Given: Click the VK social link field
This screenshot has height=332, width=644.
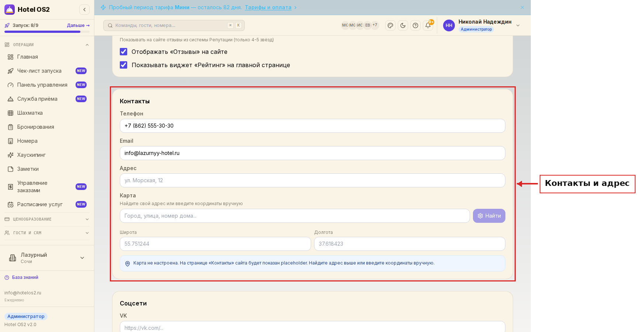Looking at the screenshot, I should [x=312, y=328].
